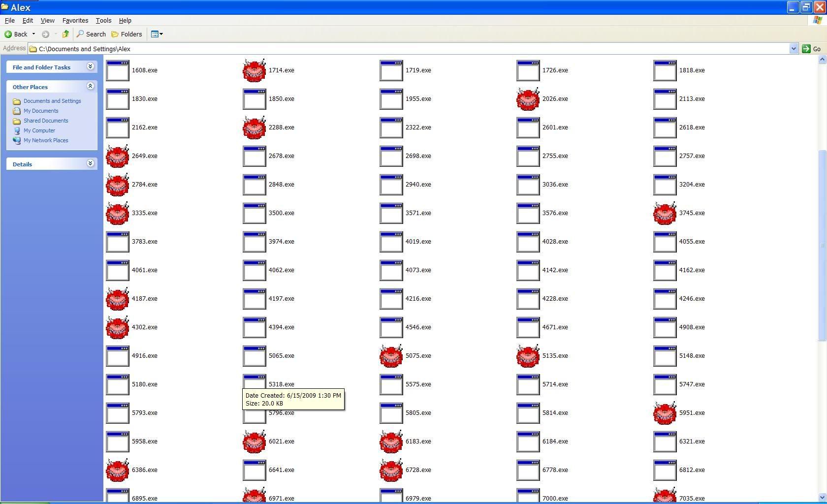
Task: Click the Back navigation button
Action: pyautogui.click(x=16, y=34)
